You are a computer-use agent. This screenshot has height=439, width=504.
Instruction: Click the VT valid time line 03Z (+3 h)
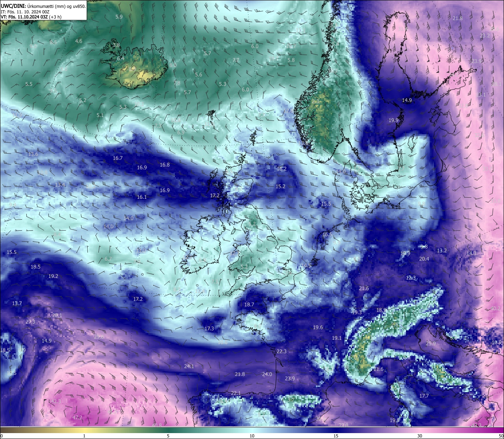(31, 17)
